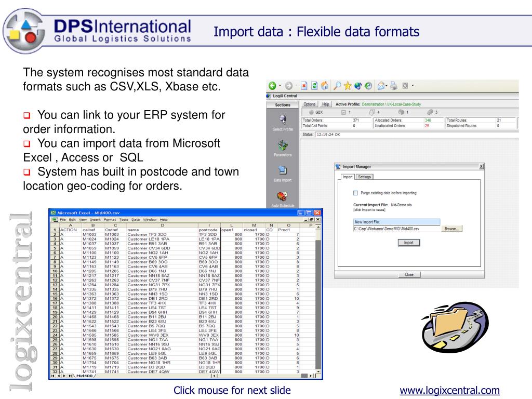Open the Mail icon dropdown arrow

387,86
